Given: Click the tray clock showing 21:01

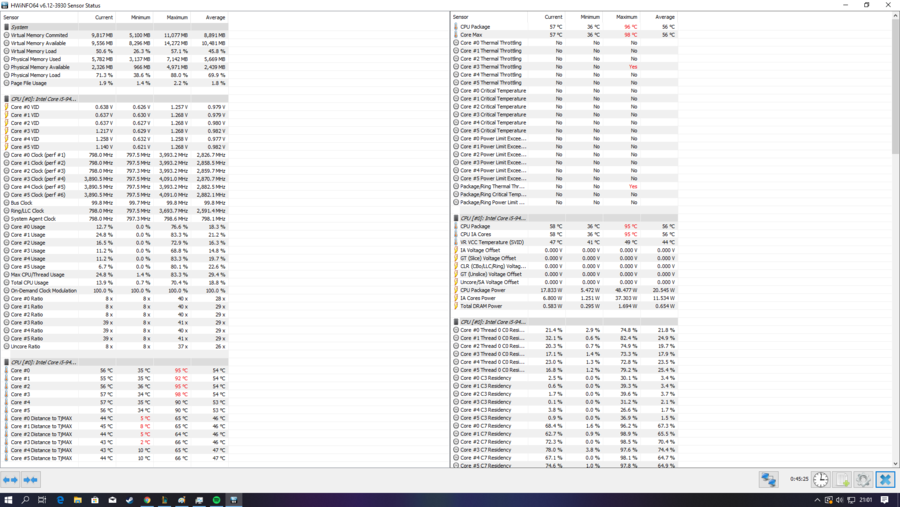Looking at the screenshot, I should click(x=866, y=500).
